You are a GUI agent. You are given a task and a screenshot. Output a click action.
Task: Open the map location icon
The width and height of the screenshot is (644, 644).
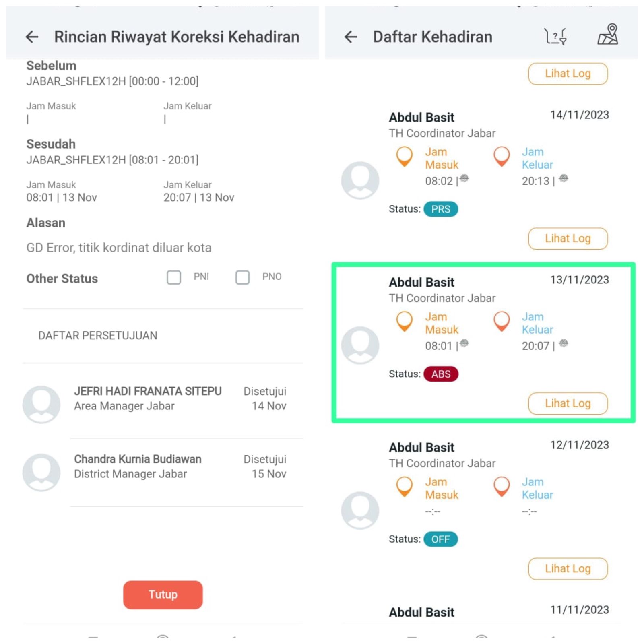click(x=608, y=35)
